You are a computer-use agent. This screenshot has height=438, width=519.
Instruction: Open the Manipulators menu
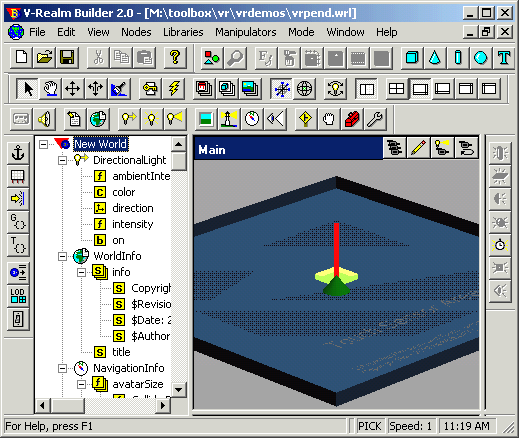click(x=246, y=32)
